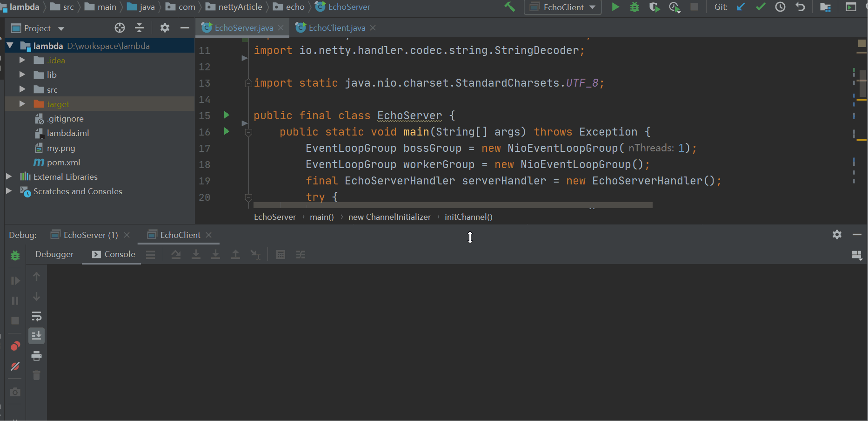This screenshot has width=868, height=421.
Task: Open the Evaluate Expression calculator icon
Action: click(280, 255)
